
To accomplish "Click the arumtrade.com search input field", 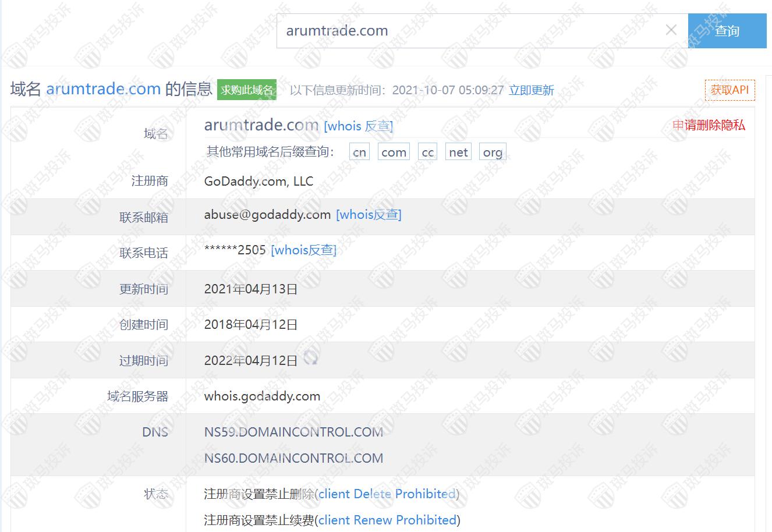I will coord(466,31).
